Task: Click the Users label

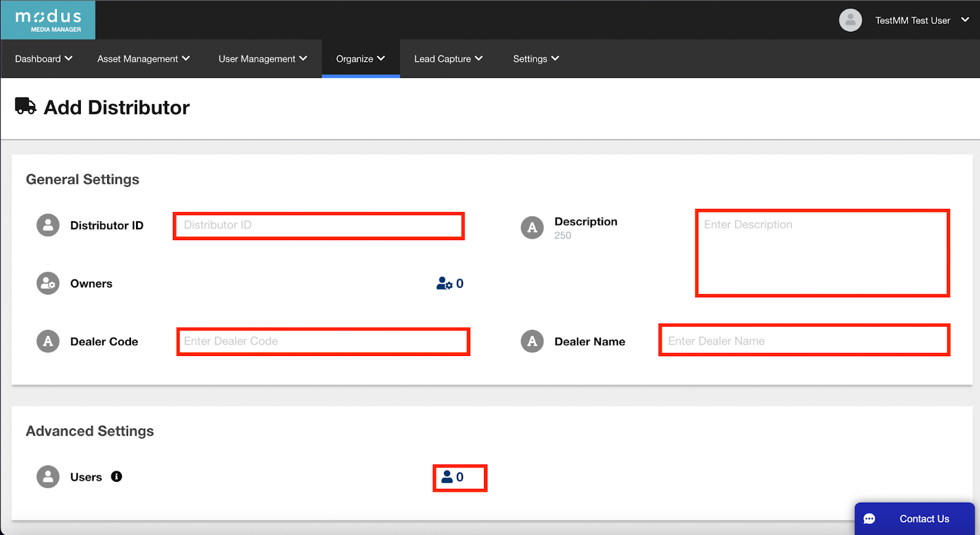Action: tap(86, 477)
